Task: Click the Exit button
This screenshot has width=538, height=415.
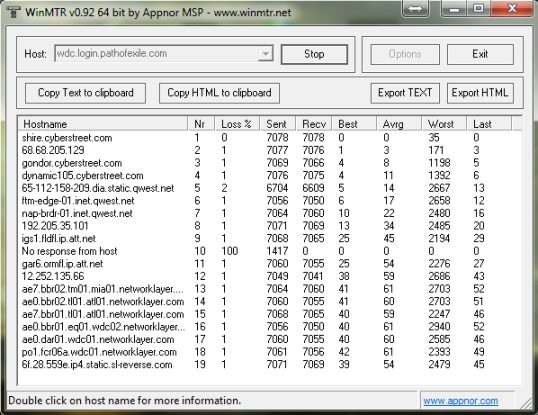Action: tap(480, 54)
